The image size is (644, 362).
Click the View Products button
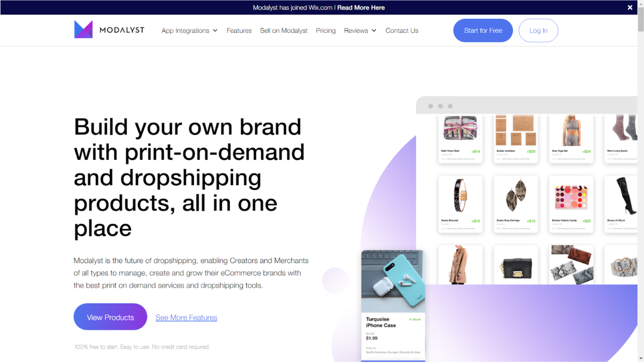click(110, 317)
